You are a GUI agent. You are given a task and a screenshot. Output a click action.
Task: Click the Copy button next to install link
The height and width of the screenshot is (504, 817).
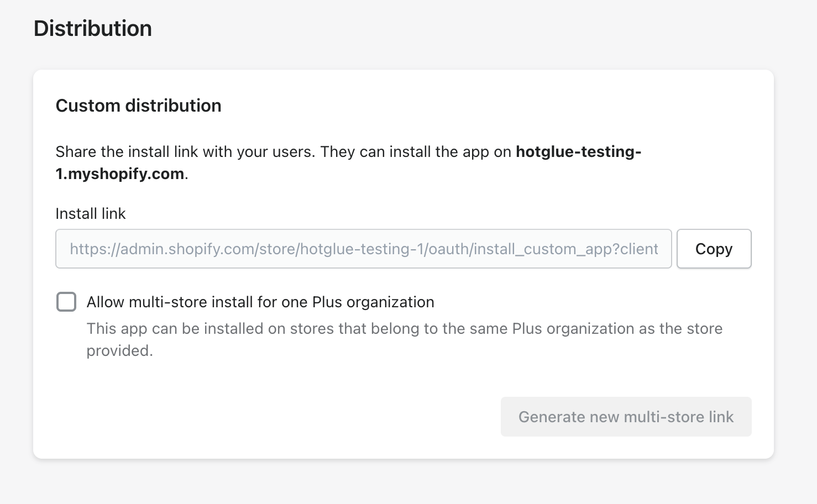(714, 249)
